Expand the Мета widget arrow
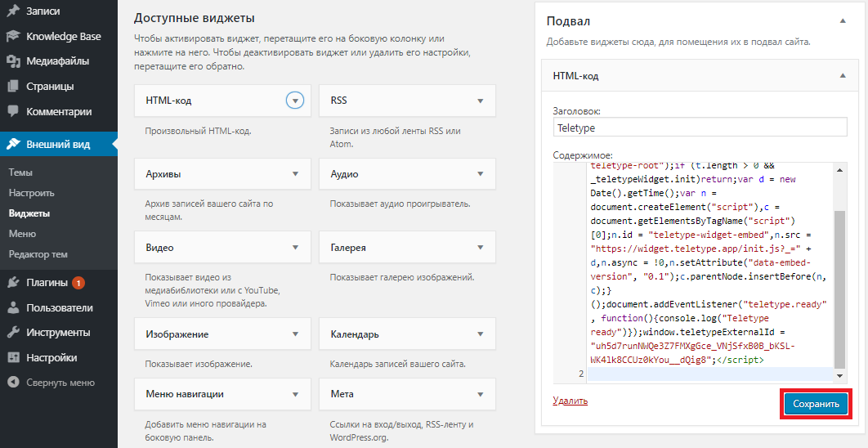 tap(480, 394)
